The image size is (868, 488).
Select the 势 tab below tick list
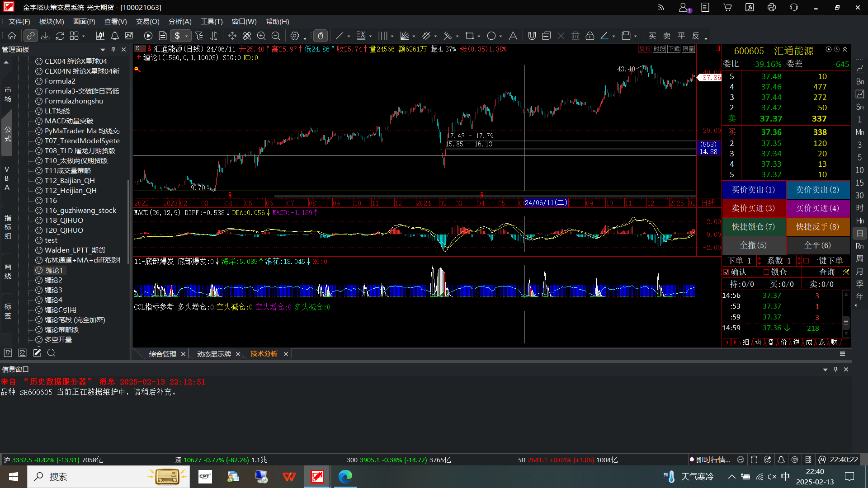pos(758,342)
